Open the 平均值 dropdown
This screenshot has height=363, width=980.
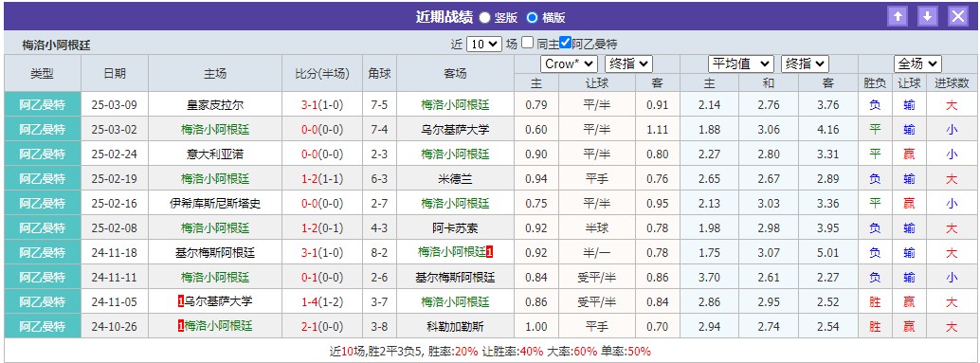(740, 64)
